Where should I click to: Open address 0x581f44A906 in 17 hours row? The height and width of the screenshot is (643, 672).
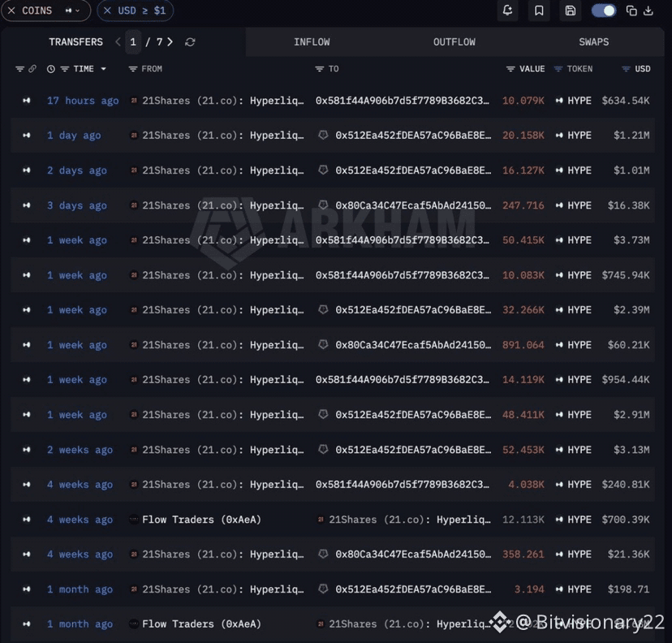(402, 101)
